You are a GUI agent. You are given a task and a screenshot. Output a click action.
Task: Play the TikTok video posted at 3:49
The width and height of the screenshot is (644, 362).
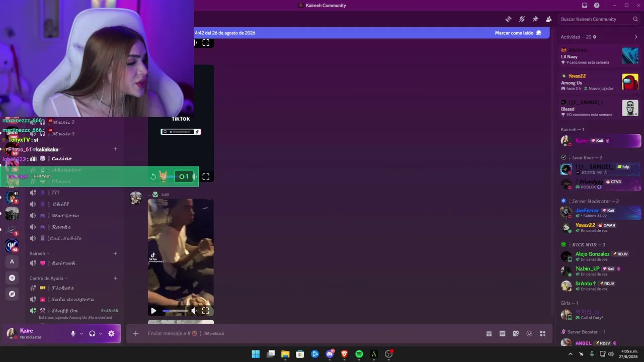[x=153, y=311]
